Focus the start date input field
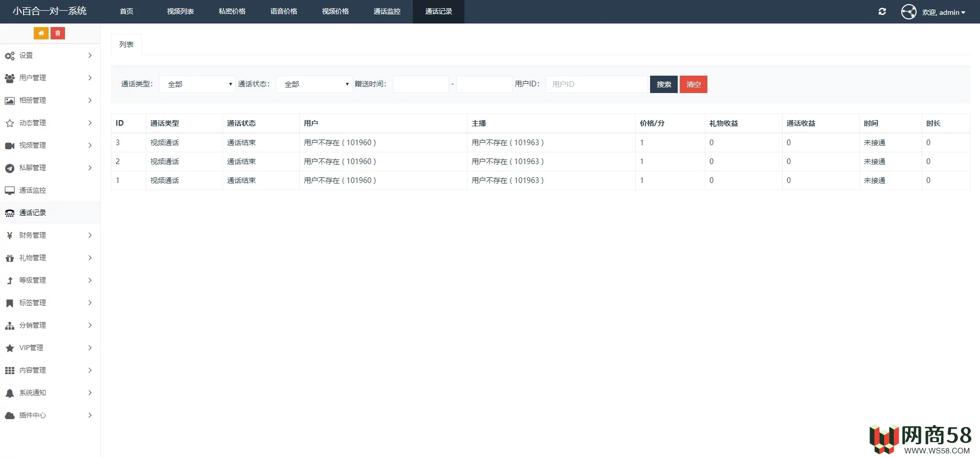Viewport: 980px width, 458px height. click(x=421, y=84)
